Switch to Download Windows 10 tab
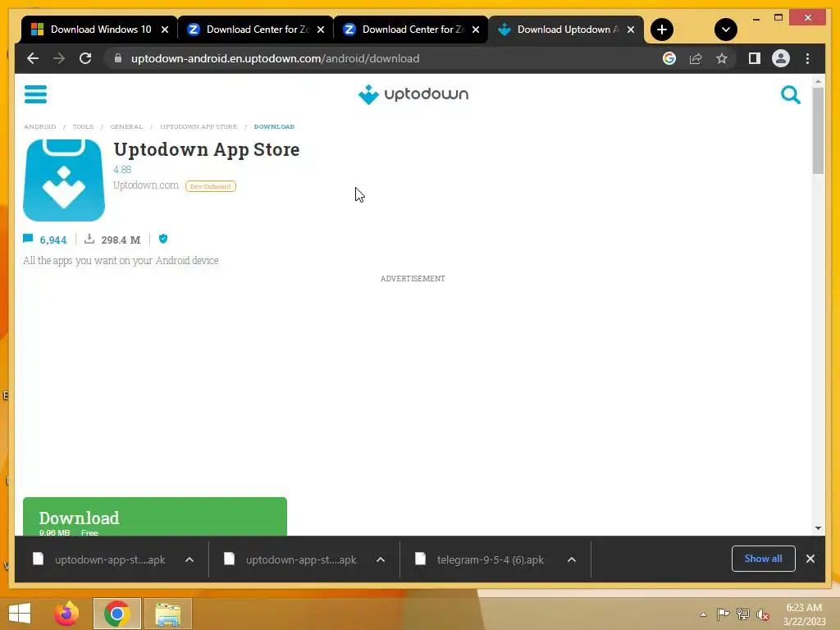840x630 pixels. coord(100,30)
